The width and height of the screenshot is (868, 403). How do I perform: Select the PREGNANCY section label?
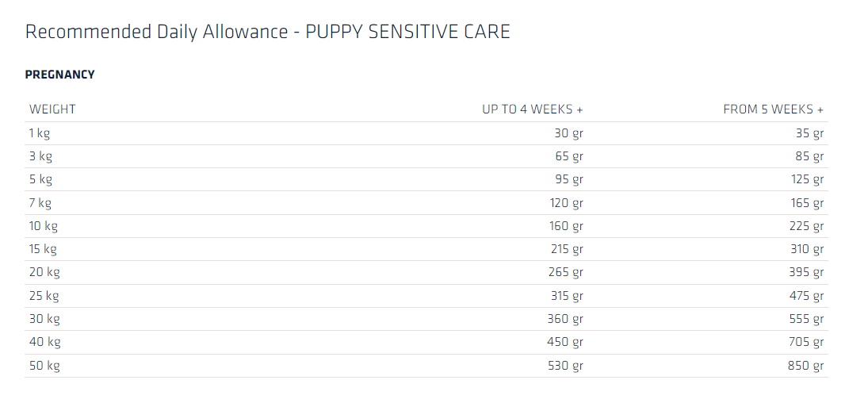pos(60,75)
